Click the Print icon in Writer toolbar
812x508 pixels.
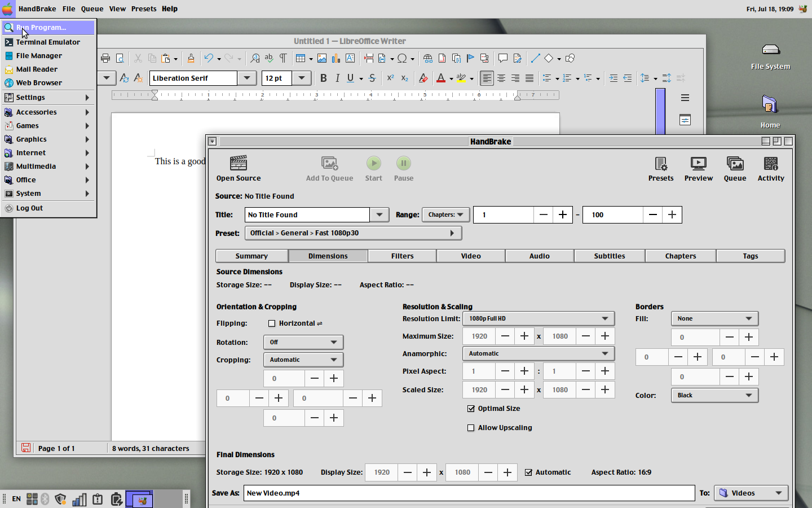pos(105,58)
